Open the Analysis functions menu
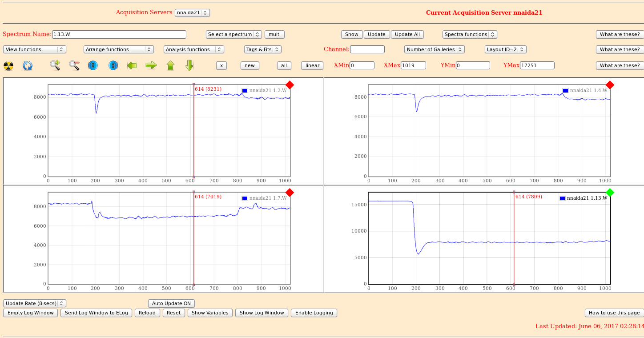The height and width of the screenshot is (338, 644). (x=193, y=49)
